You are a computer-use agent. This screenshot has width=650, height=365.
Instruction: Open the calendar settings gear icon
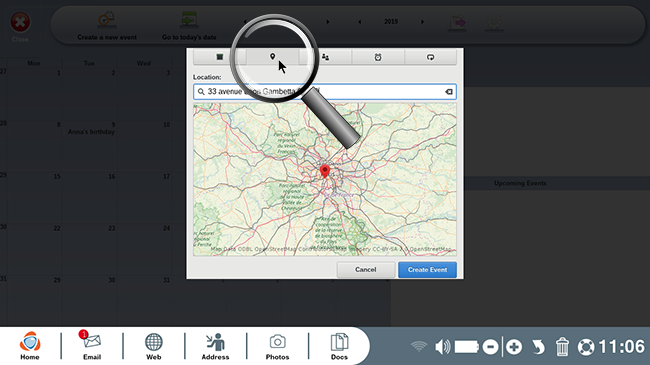coord(495,22)
